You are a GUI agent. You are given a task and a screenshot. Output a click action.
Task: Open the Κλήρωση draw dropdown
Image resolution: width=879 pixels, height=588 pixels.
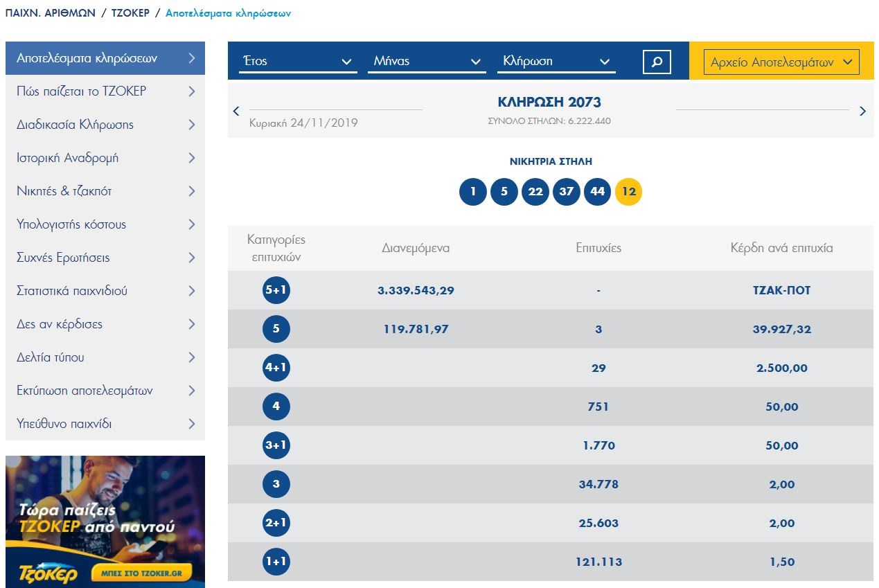coord(556,61)
